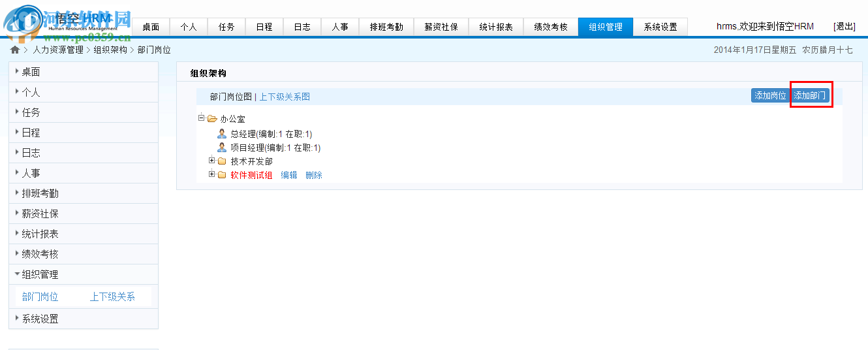Screen dimensions: 868x350
Task: Log out via 退出 link
Action: 845,27
